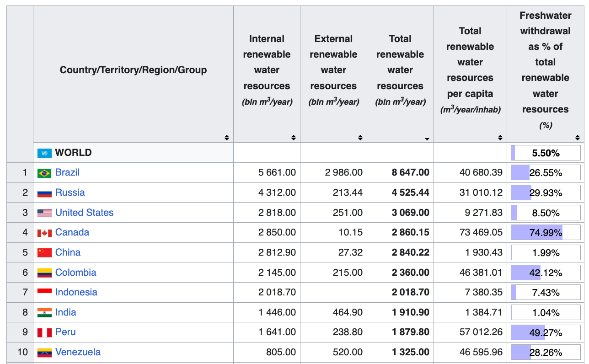Open the Venezuela link
The height and width of the screenshot is (364, 589).
78,352
